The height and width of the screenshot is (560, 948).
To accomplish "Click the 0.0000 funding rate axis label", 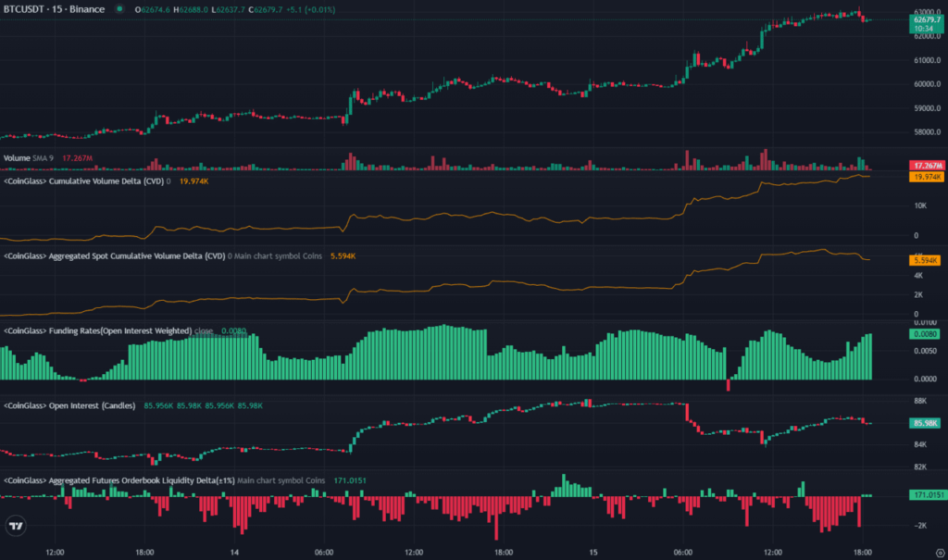I will click(x=925, y=380).
